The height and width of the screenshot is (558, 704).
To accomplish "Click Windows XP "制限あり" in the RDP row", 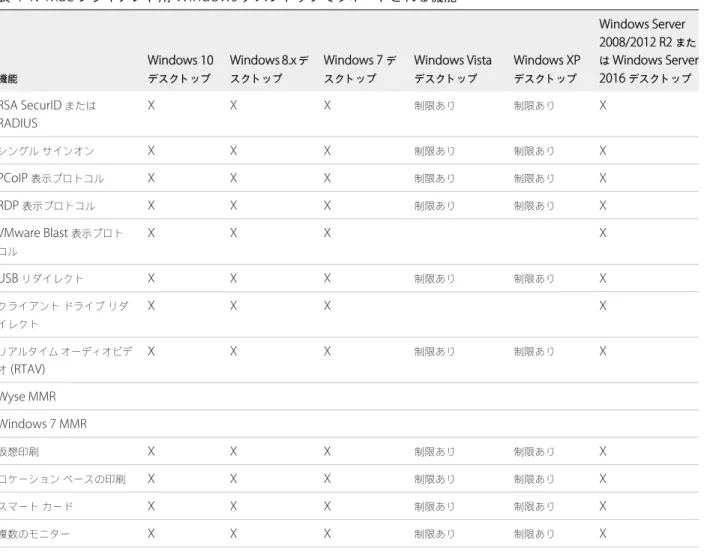I will pos(534,206).
